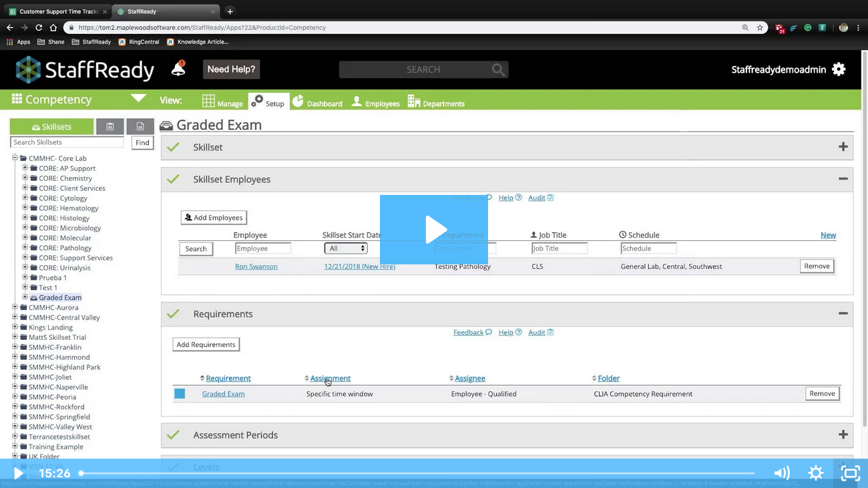Viewport: 868px width, 488px height.
Task: Sort by the Folder column
Action: coord(608,379)
